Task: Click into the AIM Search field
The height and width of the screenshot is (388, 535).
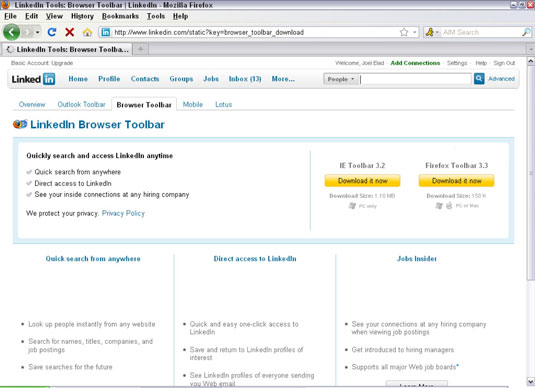Action: pos(481,32)
